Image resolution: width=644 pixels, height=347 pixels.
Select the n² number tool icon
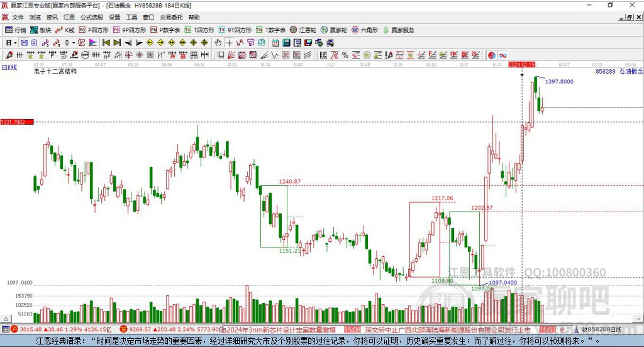tap(107, 55)
